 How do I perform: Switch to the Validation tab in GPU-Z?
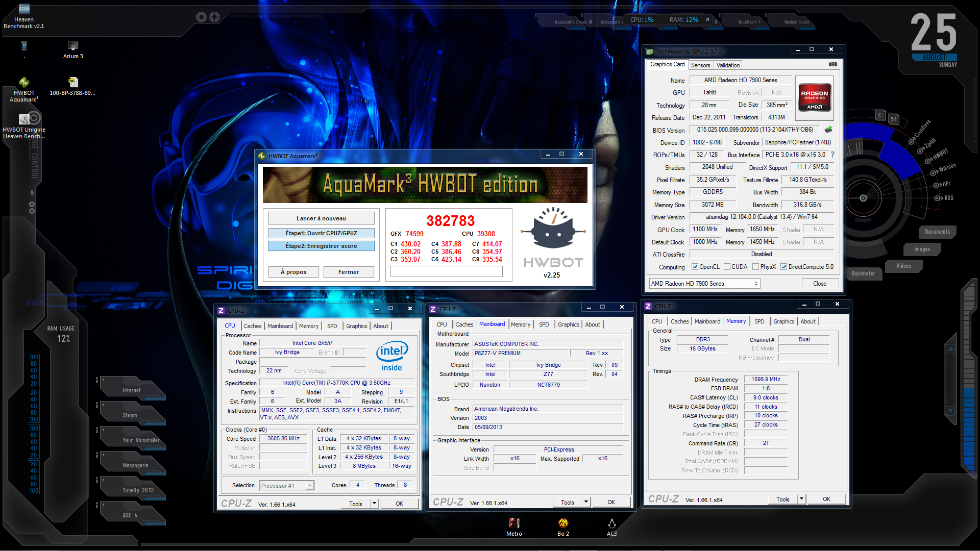tap(728, 65)
